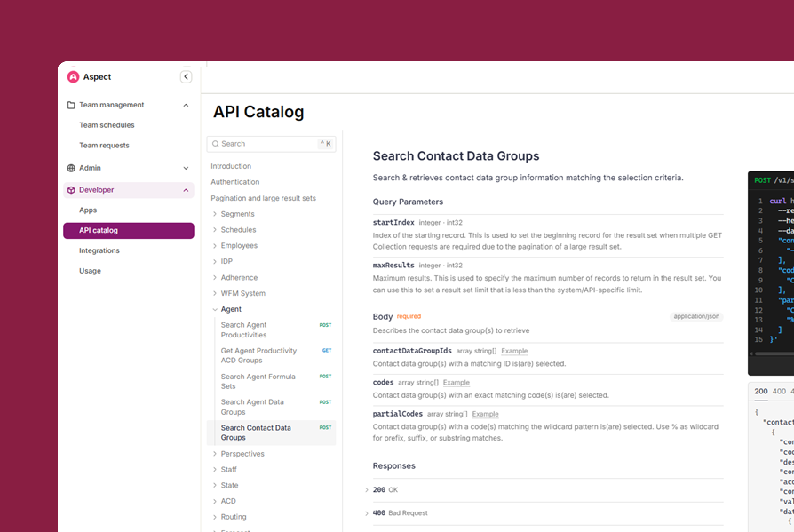Switch to the 400 response tab
Screen dimensions: 794x532
pyautogui.click(x=779, y=391)
